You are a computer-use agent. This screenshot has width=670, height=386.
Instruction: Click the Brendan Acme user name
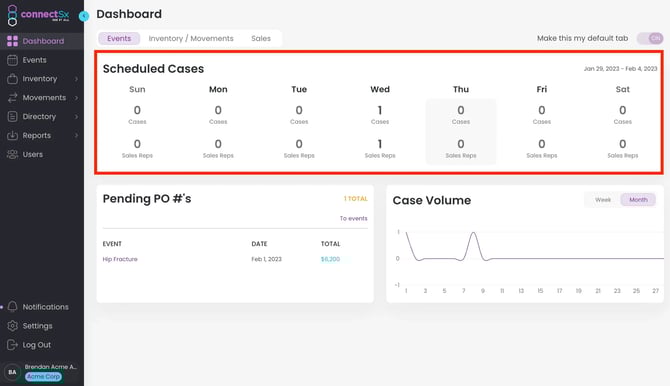pos(50,367)
